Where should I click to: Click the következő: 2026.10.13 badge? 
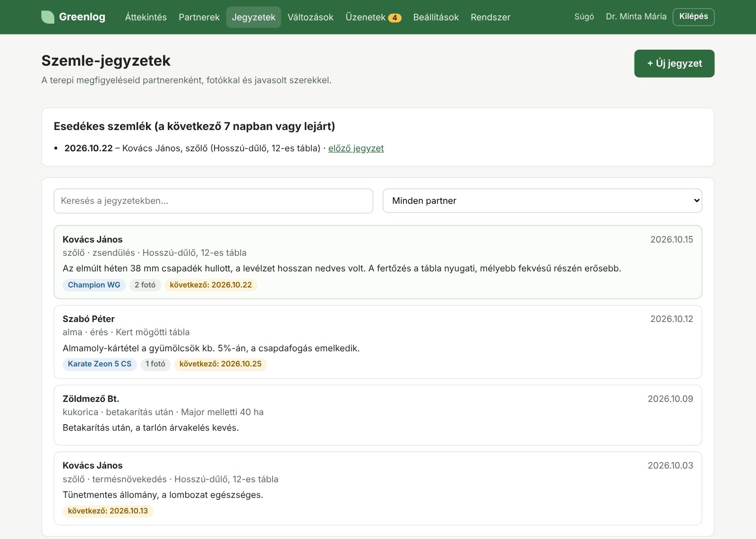pos(108,511)
